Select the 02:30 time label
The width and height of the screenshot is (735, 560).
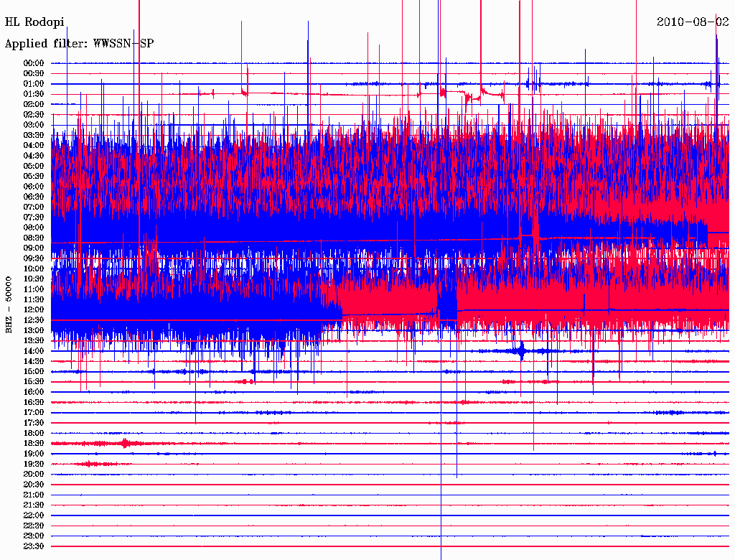(34, 115)
